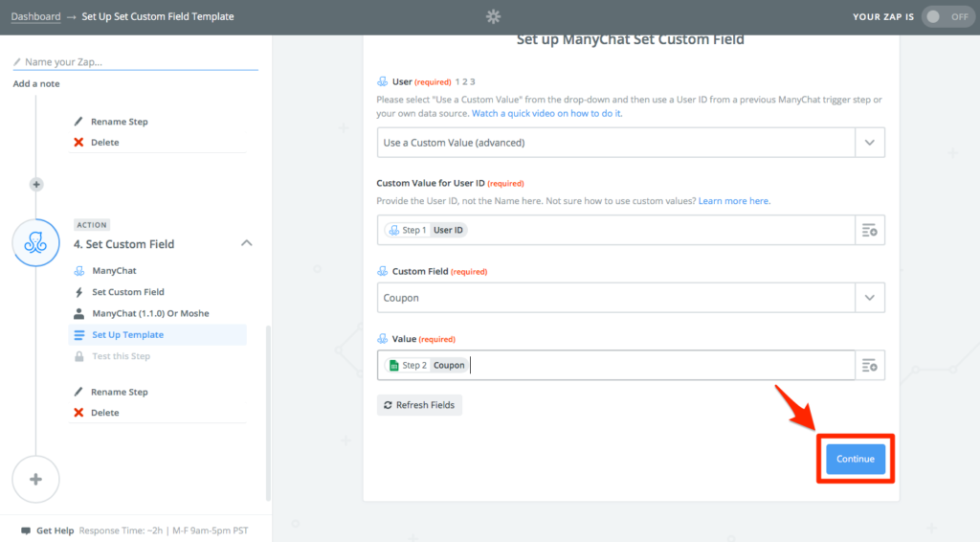Click the small plus between steps

click(x=36, y=185)
